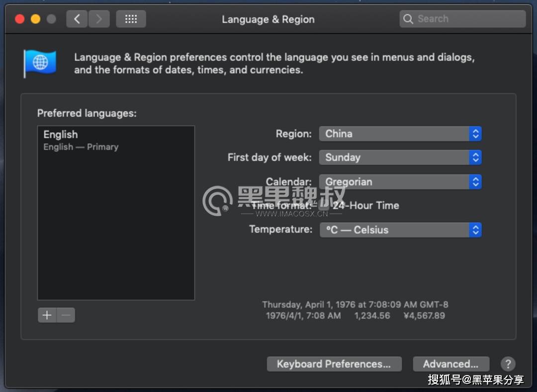
Task: Minimize the window with the yellow button
Action: click(35, 19)
